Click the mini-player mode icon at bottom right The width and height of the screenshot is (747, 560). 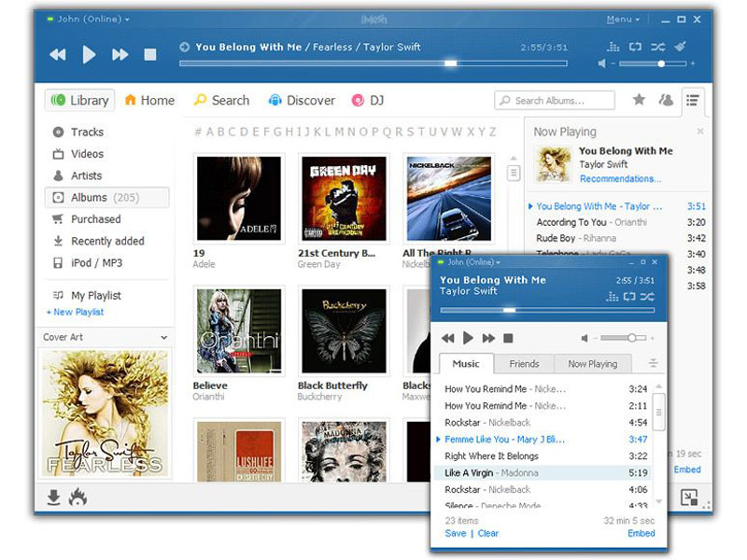click(x=689, y=497)
